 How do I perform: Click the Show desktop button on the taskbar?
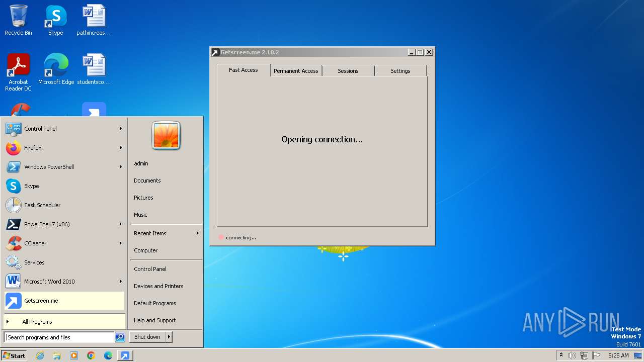pyautogui.click(x=638, y=355)
